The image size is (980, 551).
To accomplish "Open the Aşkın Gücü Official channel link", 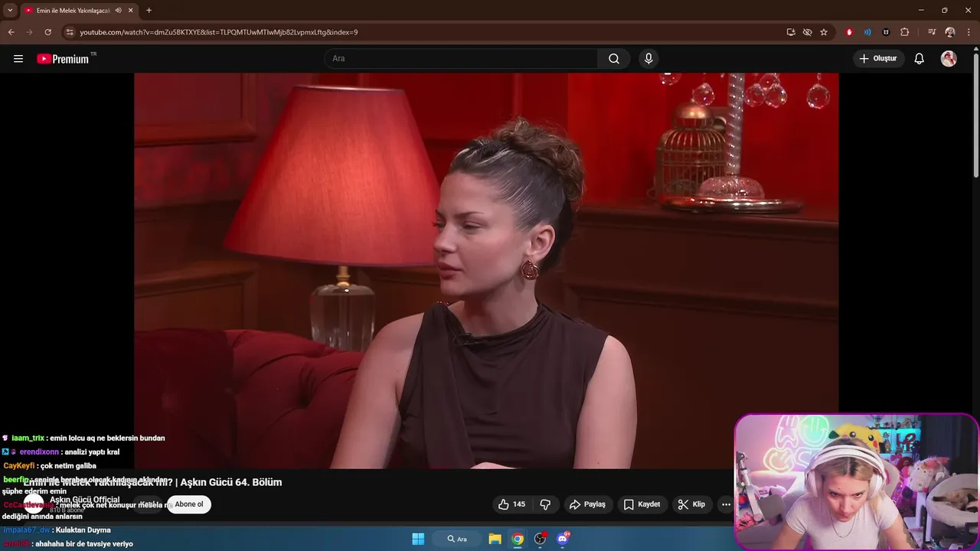I will tap(84, 500).
